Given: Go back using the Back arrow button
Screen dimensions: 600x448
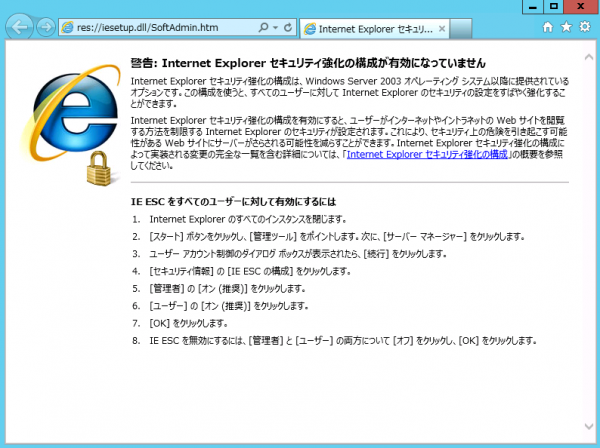Looking at the screenshot, I should [19, 29].
